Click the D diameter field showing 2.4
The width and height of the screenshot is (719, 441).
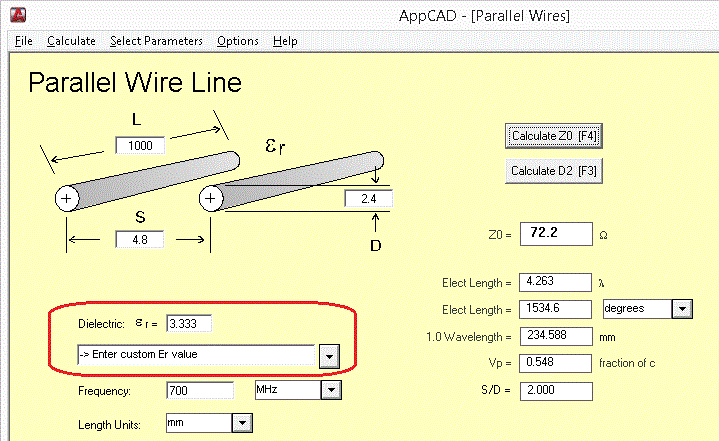(x=369, y=198)
